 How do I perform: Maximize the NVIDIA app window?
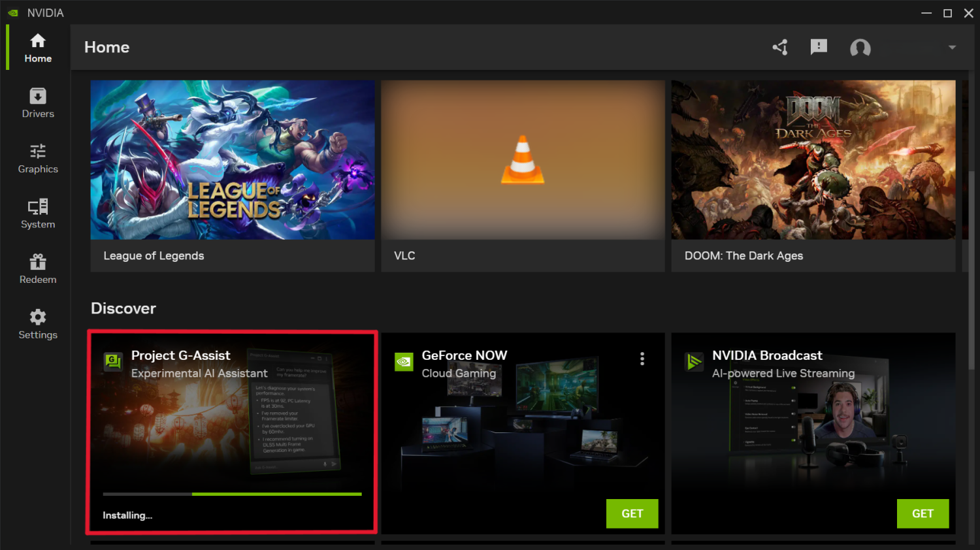947,13
